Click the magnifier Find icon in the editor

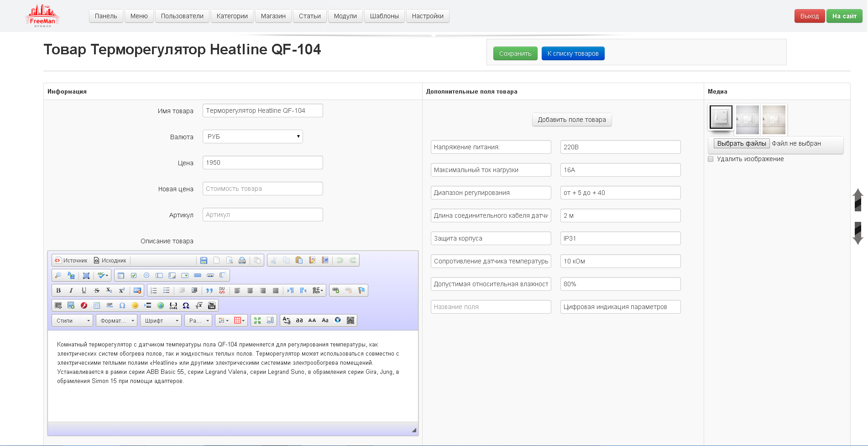58,275
